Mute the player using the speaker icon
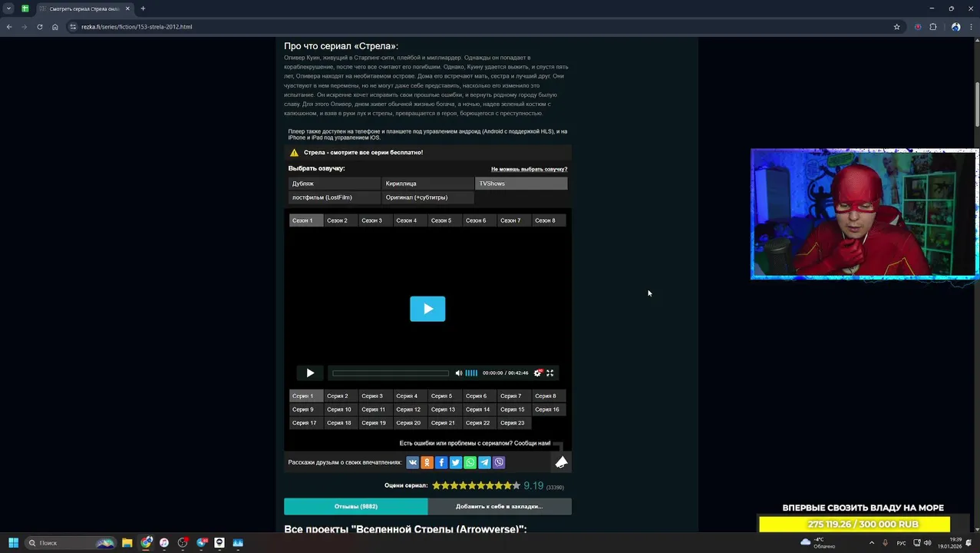Viewport: 980px width, 553px height. [459, 373]
